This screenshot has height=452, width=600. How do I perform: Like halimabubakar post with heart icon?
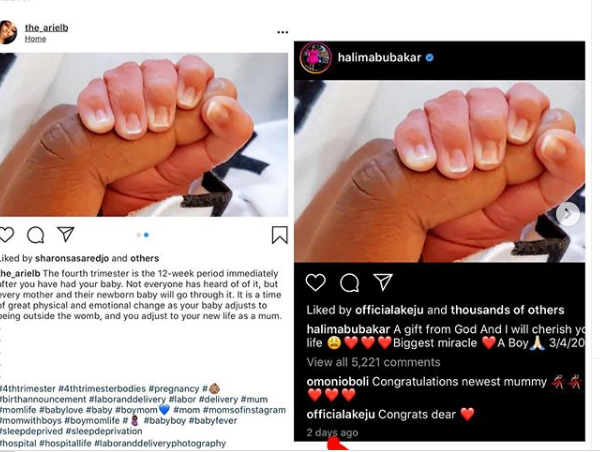click(x=316, y=282)
